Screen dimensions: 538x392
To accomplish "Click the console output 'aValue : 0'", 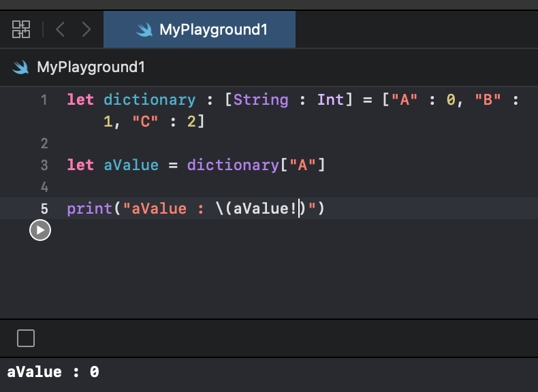I will pyautogui.click(x=53, y=372).
